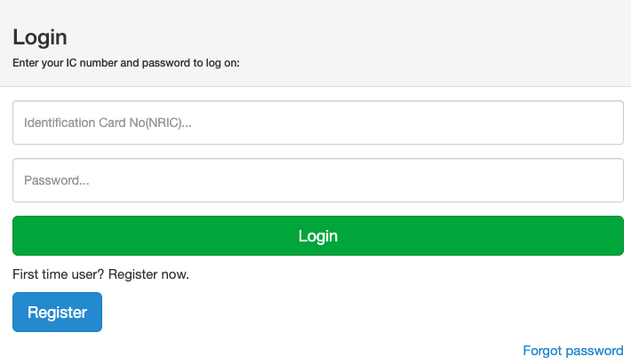631x364 pixels.
Task: Hit the wide green Login bar
Action: pos(317,236)
